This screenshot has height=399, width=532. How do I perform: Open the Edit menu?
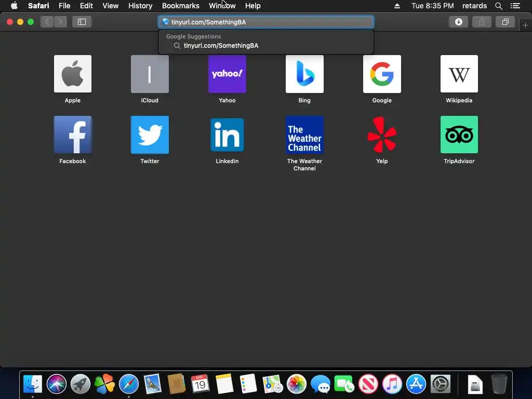(x=86, y=6)
